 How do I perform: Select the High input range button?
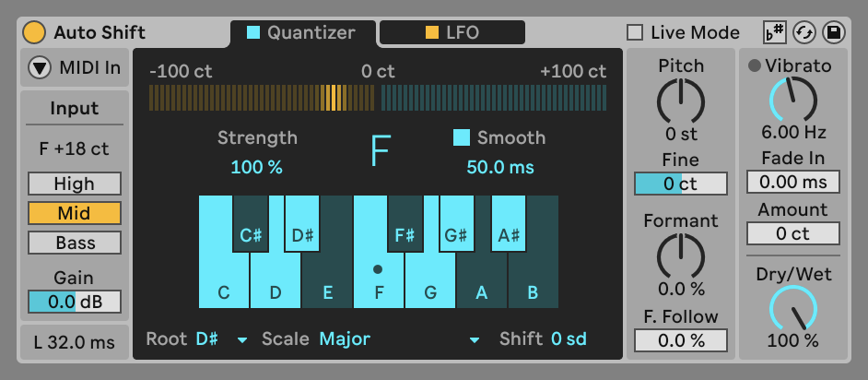(x=74, y=184)
